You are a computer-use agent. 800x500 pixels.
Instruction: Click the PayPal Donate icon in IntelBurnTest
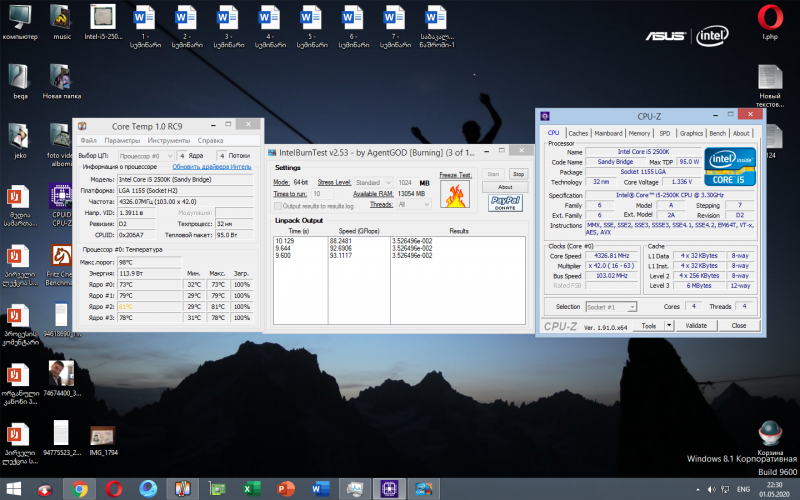click(x=504, y=201)
